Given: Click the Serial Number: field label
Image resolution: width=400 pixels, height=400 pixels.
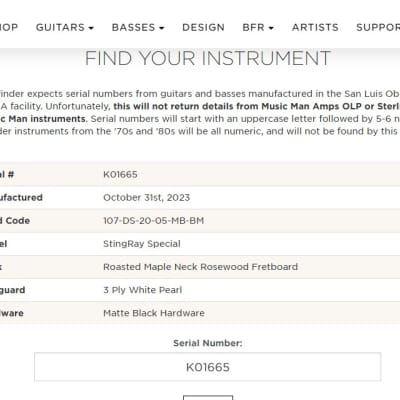Looking at the screenshot, I should pos(208,343).
